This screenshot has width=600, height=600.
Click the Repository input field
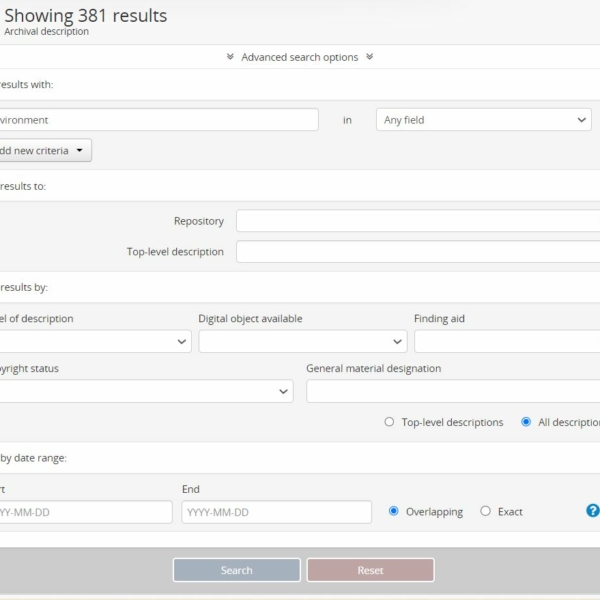(x=417, y=221)
